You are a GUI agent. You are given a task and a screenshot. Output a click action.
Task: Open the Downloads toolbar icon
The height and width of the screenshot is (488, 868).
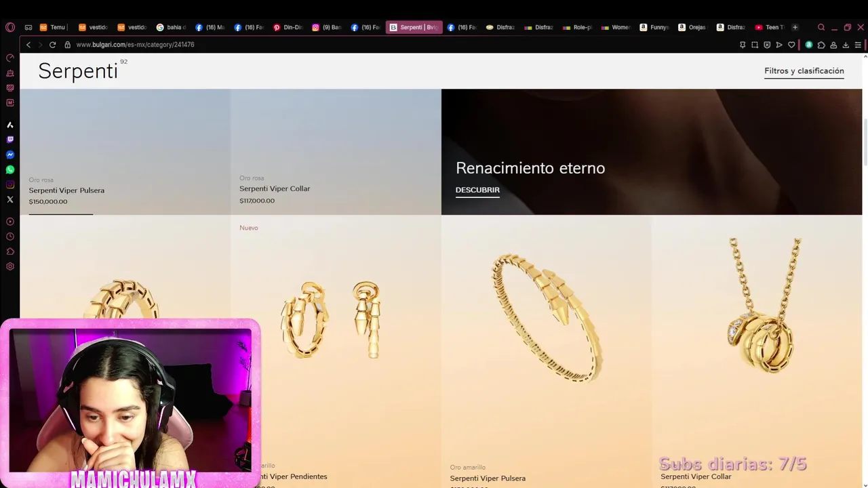pos(846,45)
